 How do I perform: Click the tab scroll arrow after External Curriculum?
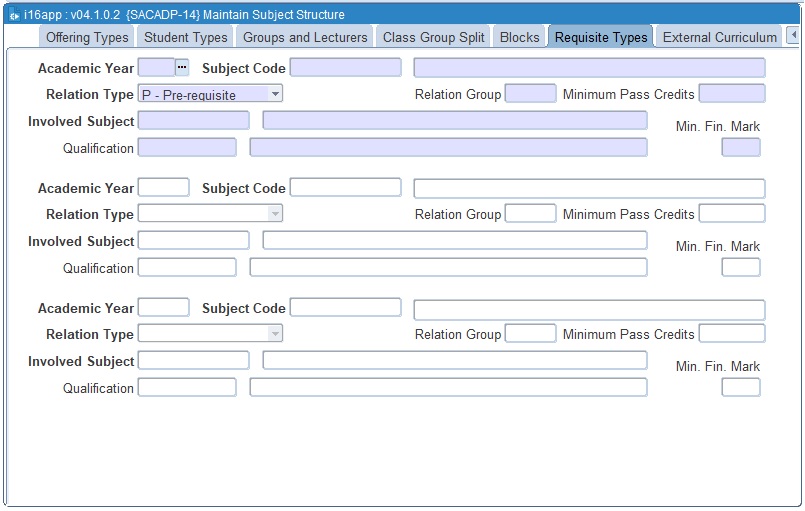[793, 36]
